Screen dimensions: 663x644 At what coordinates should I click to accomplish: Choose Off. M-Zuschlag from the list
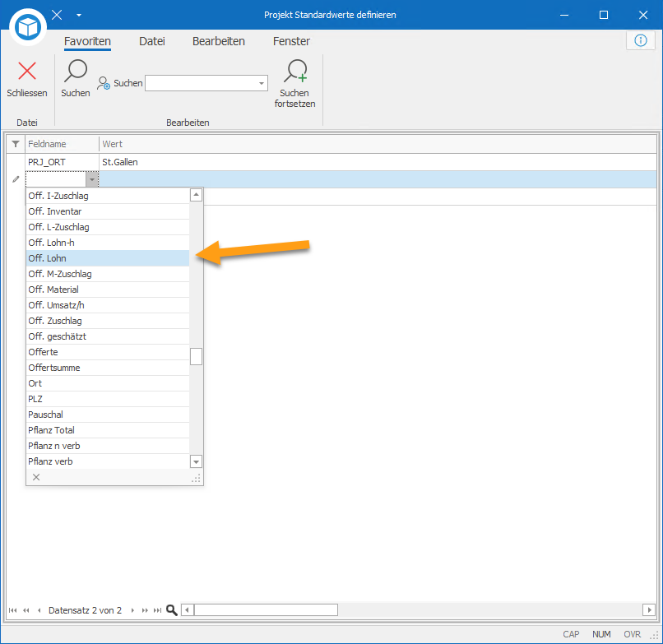coord(108,274)
